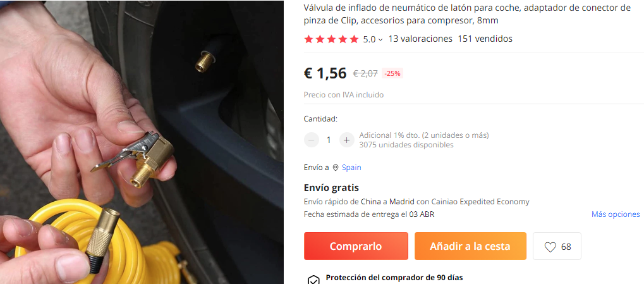Image resolution: width=644 pixels, height=284 pixels.
Task: Click the 151 vendidos sold count
Action: [x=485, y=39]
